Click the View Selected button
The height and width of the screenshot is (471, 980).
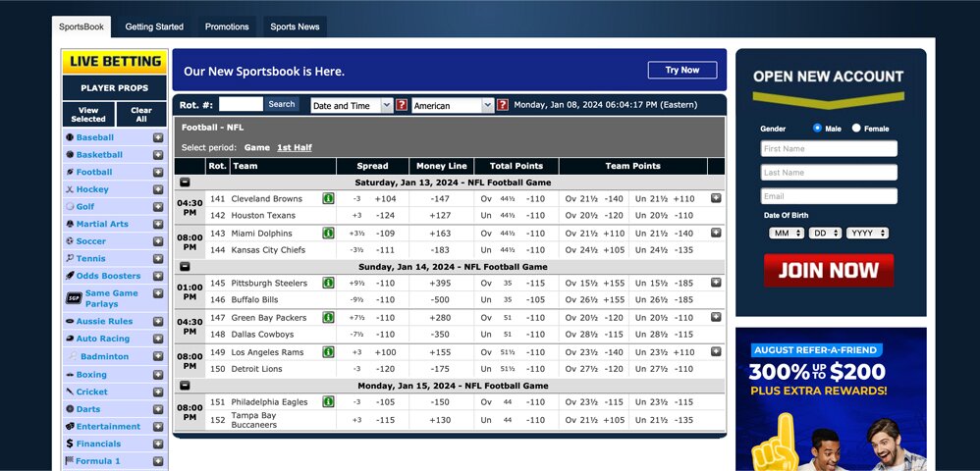[x=88, y=114]
